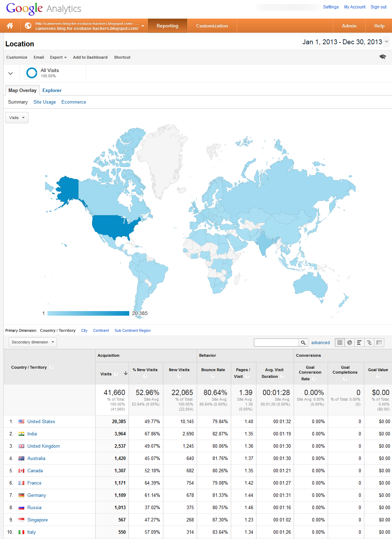Click the help icon next to Goal Conversion Rate
Image resolution: width=392 pixels, height=539 pixels.
(x=314, y=379)
